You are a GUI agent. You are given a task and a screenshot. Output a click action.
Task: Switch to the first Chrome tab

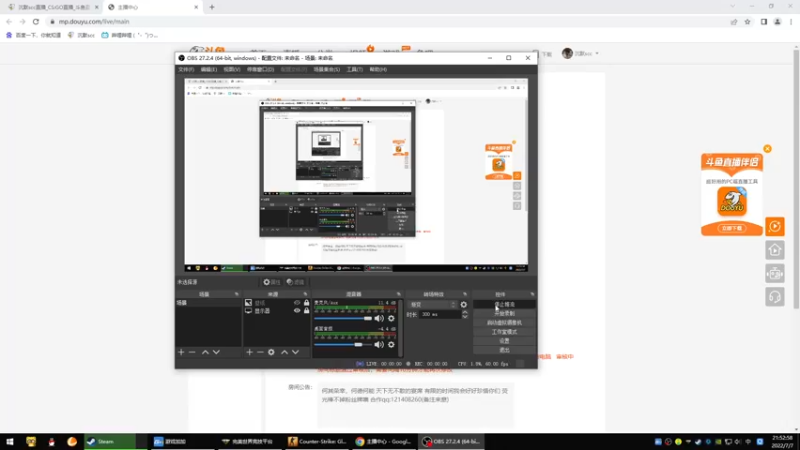tap(53, 7)
